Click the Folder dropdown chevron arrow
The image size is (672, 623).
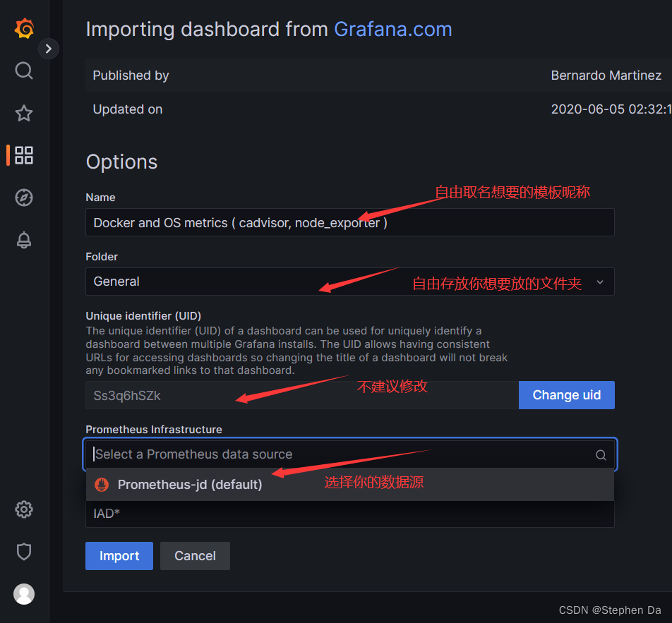[x=600, y=282]
